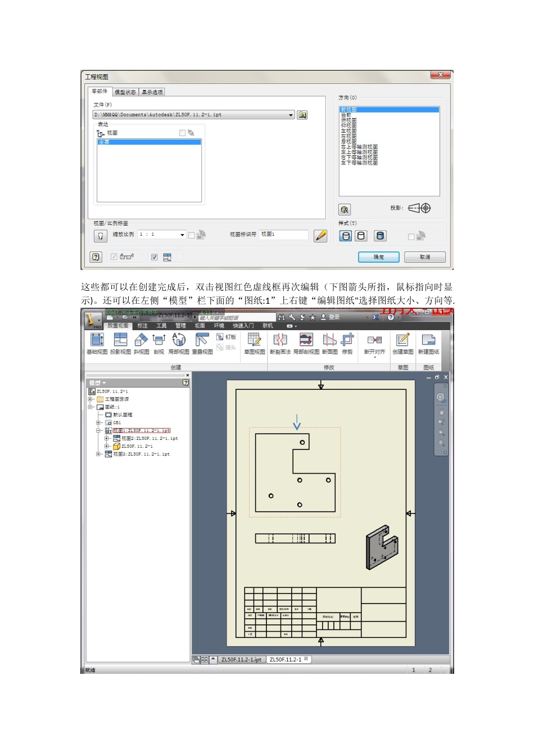Expand the GB1 tree node
Viewport: 534px width, 756px height.
coord(98,422)
